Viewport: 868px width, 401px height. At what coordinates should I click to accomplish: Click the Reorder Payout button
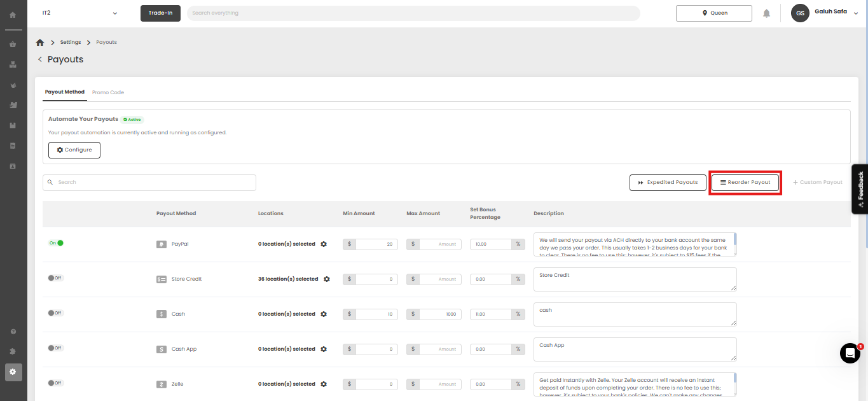click(745, 182)
